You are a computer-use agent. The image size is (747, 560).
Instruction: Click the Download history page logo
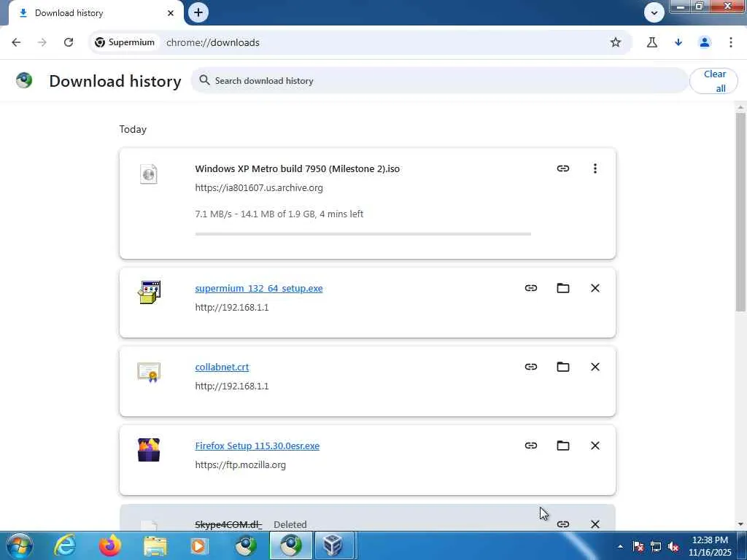pos(24,80)
